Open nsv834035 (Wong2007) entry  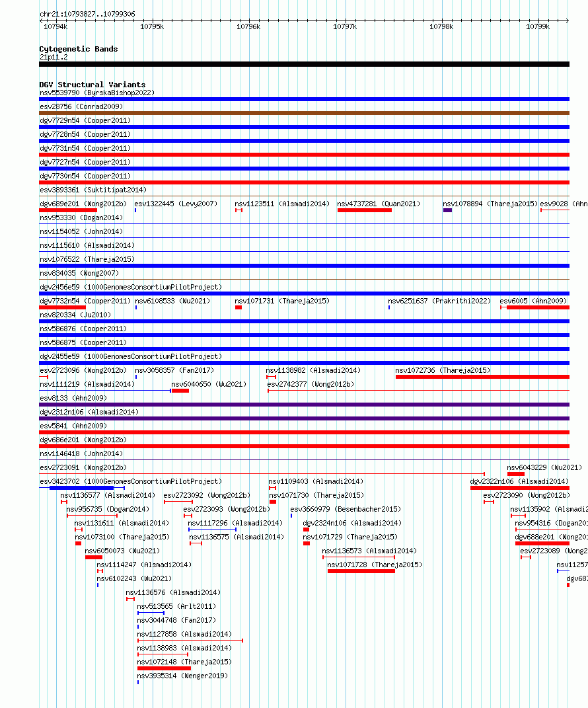click(x=79, y=273)
